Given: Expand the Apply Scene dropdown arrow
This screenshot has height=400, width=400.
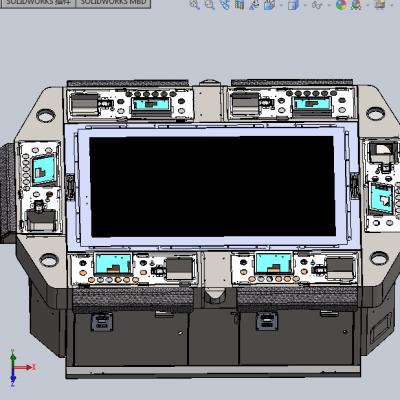Looking at the screenshot, I should pos(368,5).
